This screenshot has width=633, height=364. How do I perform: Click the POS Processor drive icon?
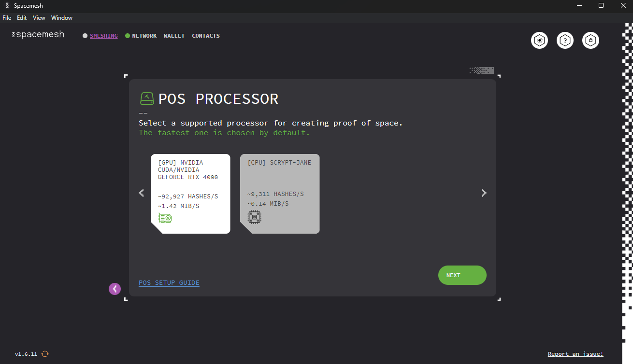click(147, 98)
